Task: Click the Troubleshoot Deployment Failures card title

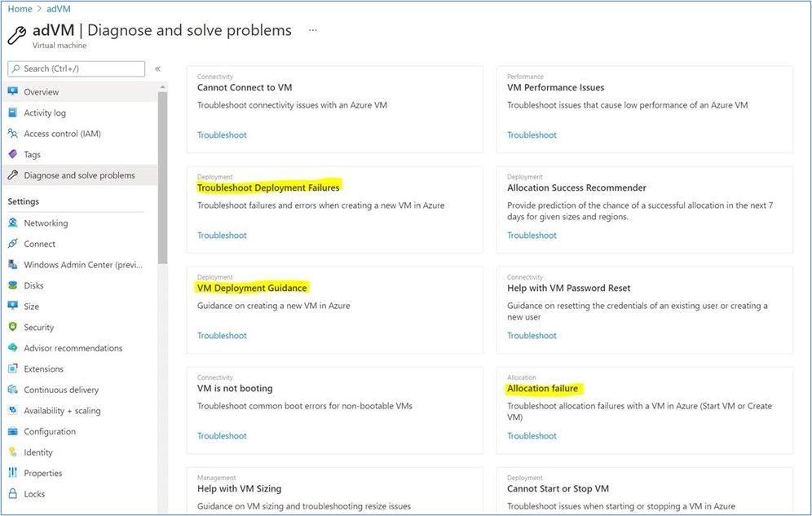Action: [x=268, y=187]
